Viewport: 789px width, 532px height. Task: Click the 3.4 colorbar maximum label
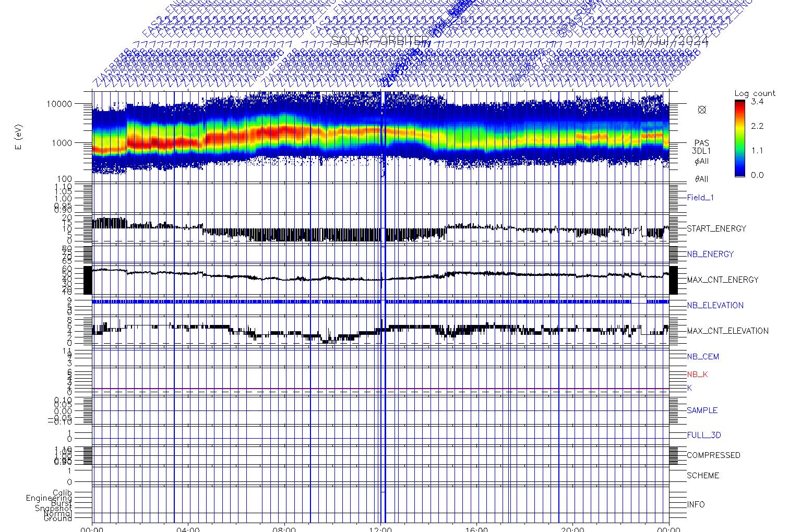click(x=757, y=102)
